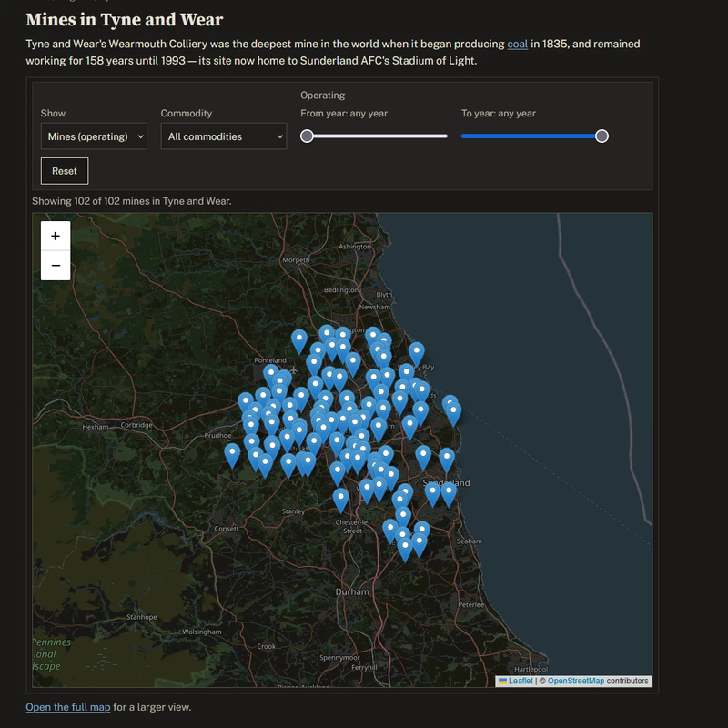Click the Seaham label on the map

[x=470, y=541]
